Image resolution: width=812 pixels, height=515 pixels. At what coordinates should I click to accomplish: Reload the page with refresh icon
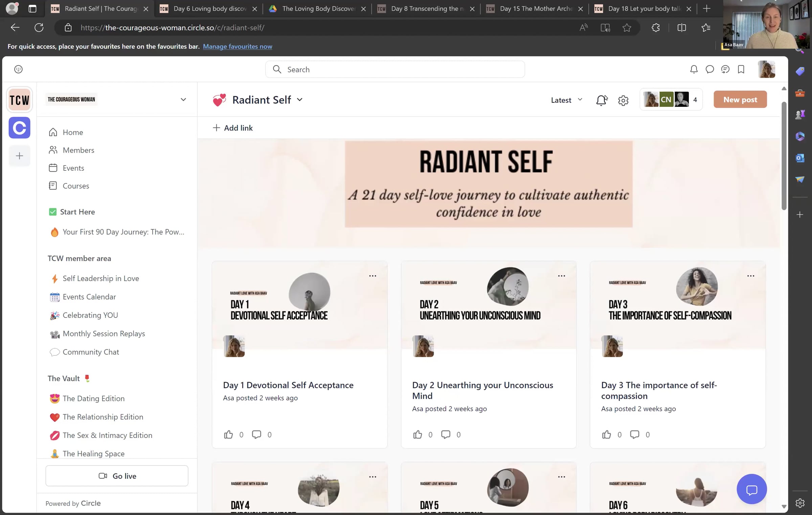39,27
